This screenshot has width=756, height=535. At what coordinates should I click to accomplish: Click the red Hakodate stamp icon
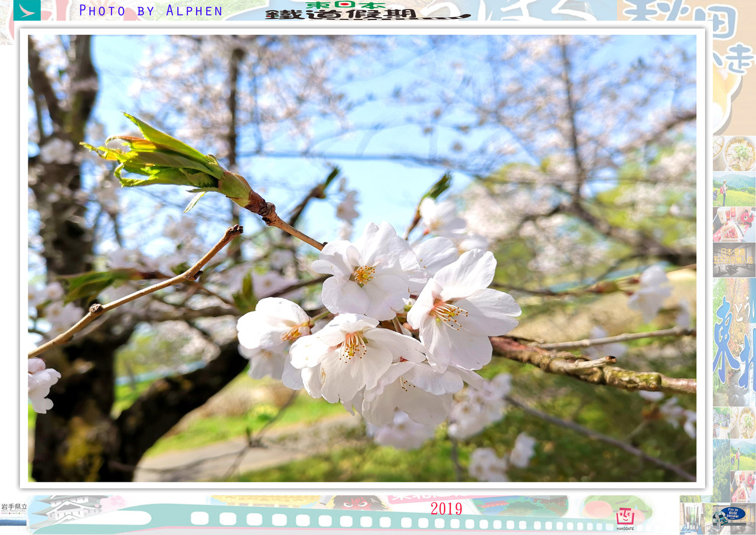point(625,517)
